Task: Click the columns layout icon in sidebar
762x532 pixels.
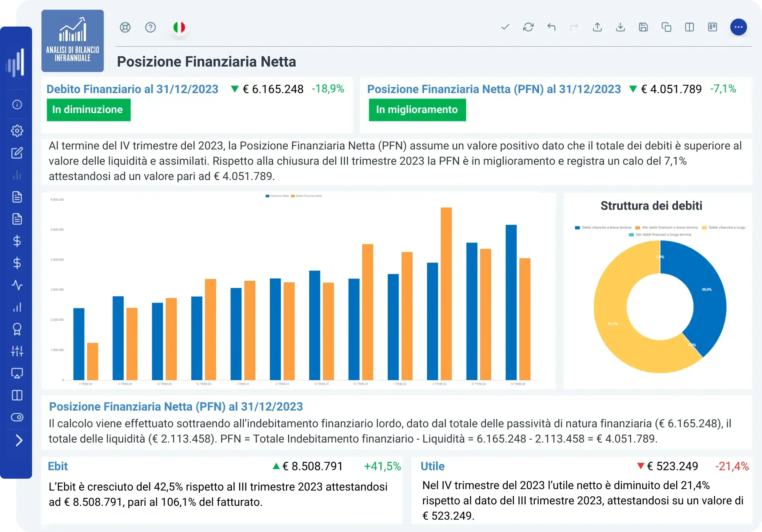Action: click(17, 395)
